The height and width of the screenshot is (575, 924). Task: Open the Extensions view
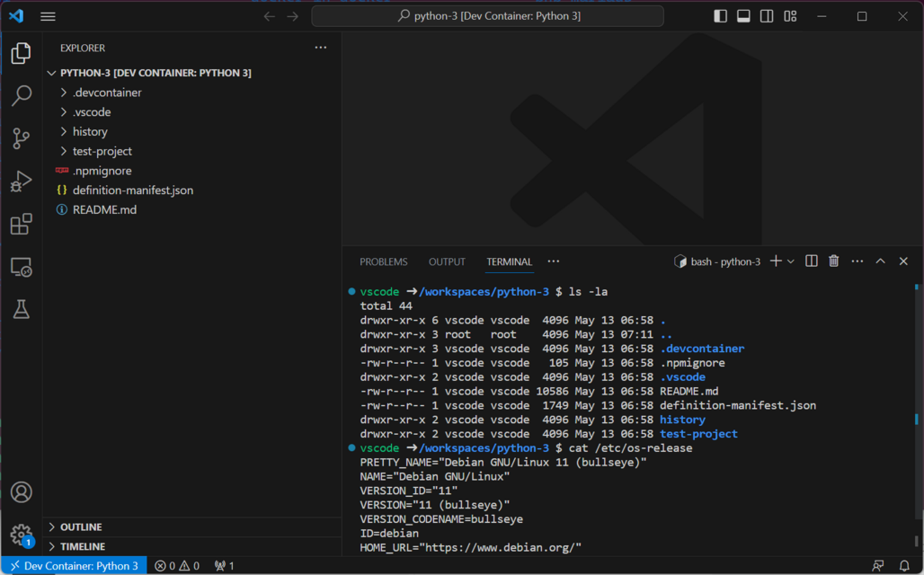click(22, 225)
